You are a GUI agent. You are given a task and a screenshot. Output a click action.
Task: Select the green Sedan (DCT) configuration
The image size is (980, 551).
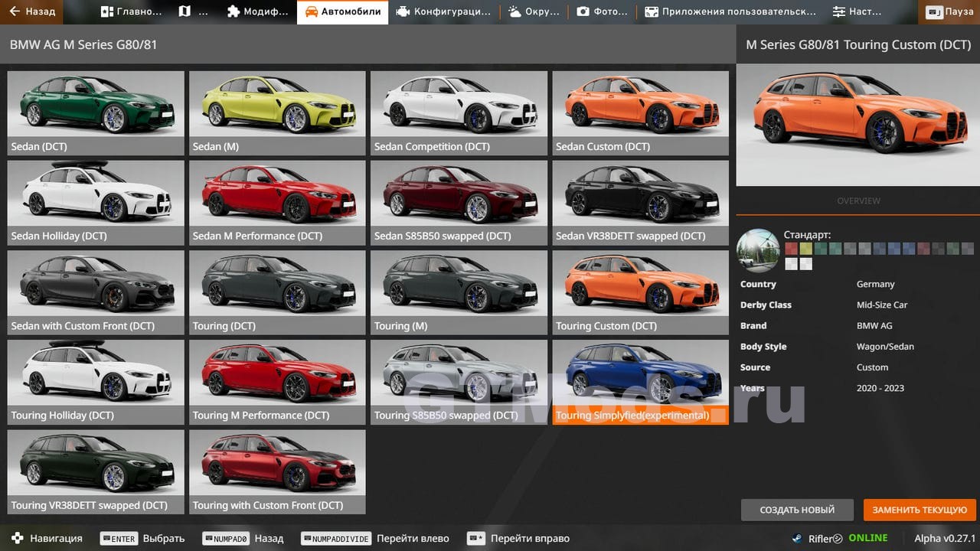pos(96,113)
